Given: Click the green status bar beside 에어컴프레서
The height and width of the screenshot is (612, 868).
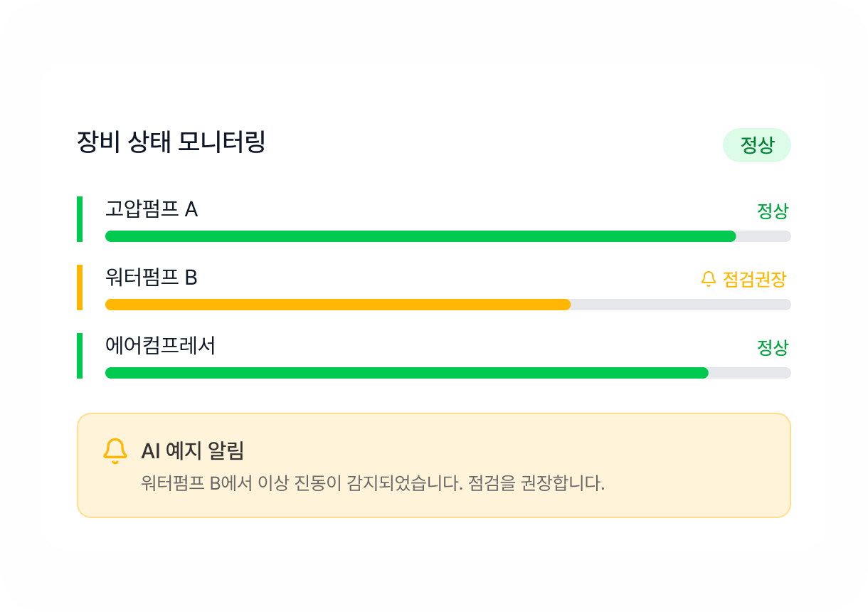Looking at the screenshot, I should (80, 356).
